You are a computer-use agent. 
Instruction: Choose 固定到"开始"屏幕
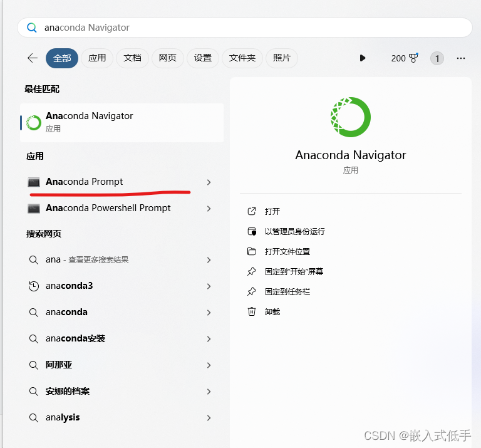click(294, 272)
